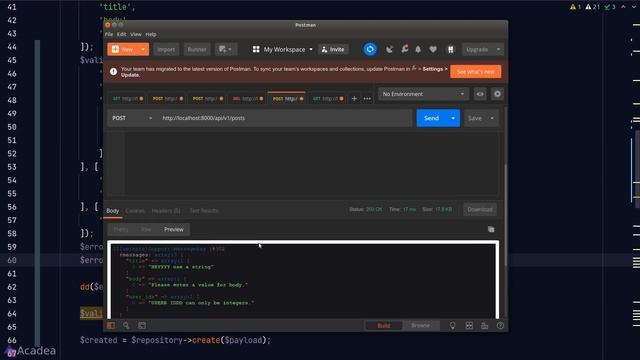
Task: Click the Upgrade button
Action: pyautogui.click(x=478, y=49)
